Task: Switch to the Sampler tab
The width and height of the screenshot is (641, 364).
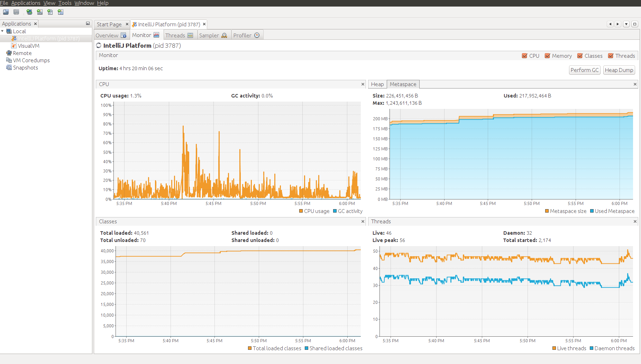Action: (209, 35)
